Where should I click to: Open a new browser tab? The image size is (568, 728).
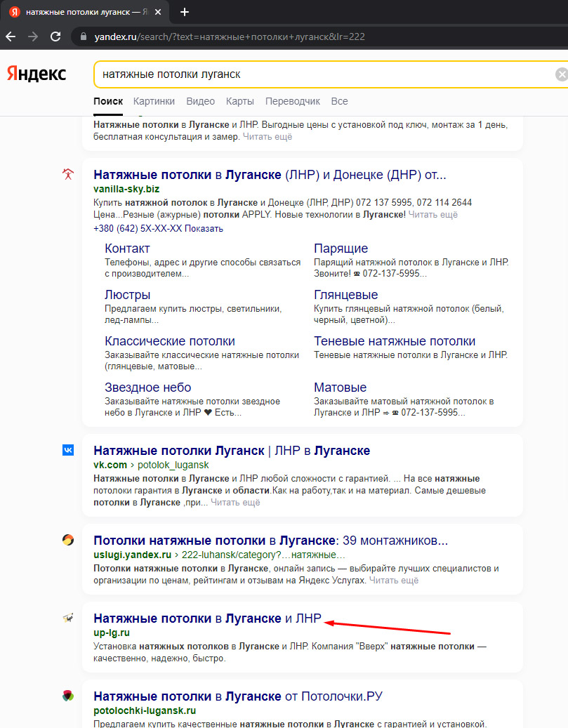pos(185,12)
